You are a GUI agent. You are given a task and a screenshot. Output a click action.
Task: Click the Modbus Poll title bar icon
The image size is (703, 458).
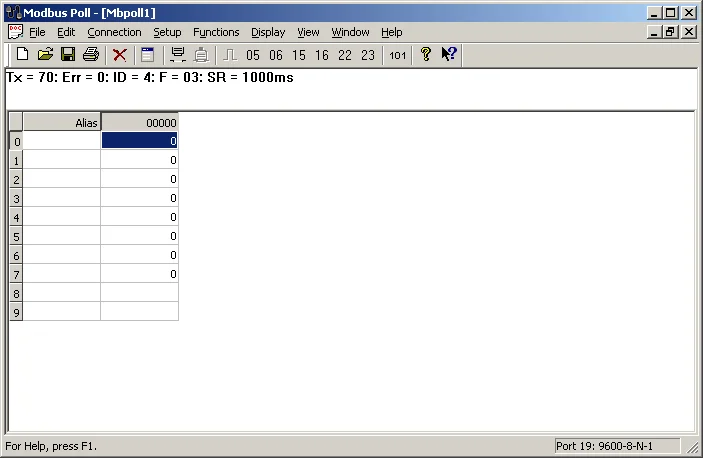(14, 13)
